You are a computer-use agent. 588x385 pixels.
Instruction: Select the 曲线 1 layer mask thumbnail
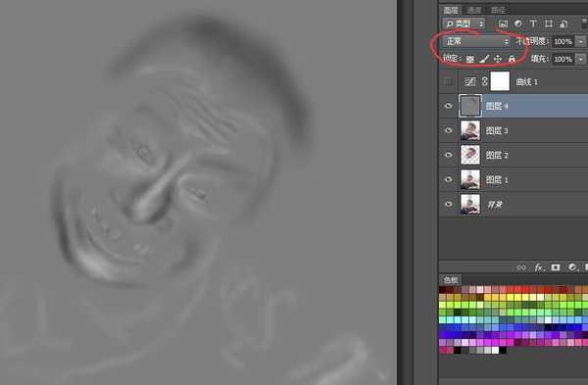pos(500,81)
